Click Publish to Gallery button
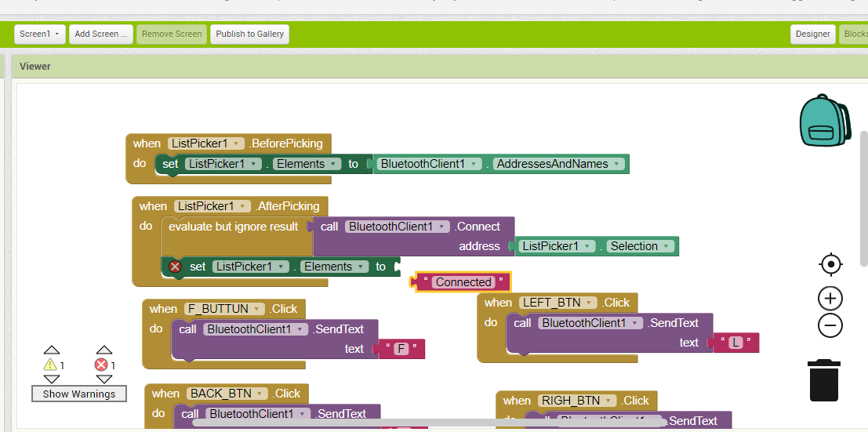 click(x=249, y=34)
